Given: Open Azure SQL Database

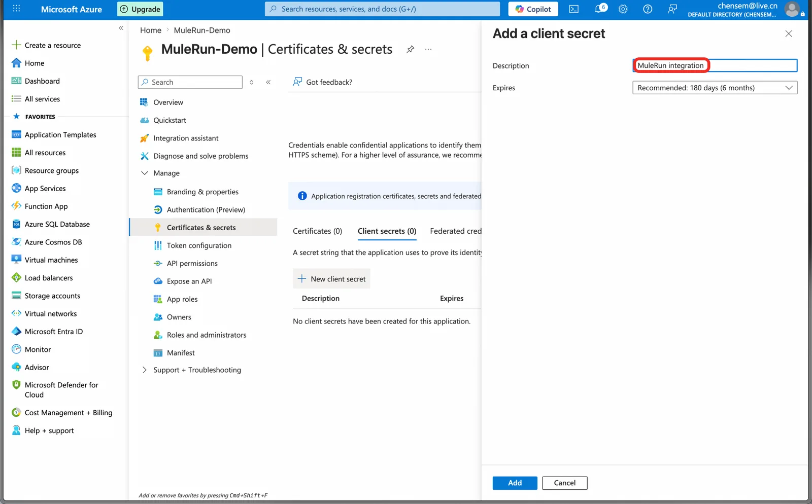Looking at the screenshot, I should click(x=57, y=224).
